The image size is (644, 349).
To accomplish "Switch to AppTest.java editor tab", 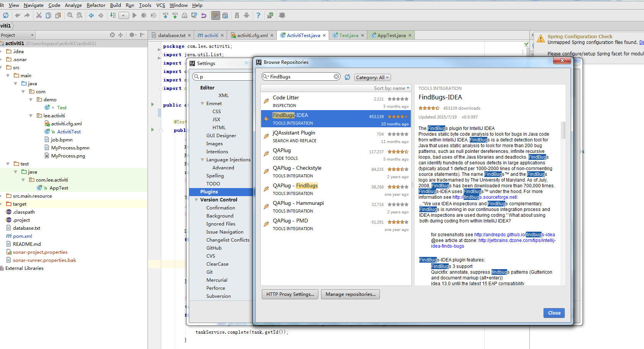I will [x=391, y=35].
